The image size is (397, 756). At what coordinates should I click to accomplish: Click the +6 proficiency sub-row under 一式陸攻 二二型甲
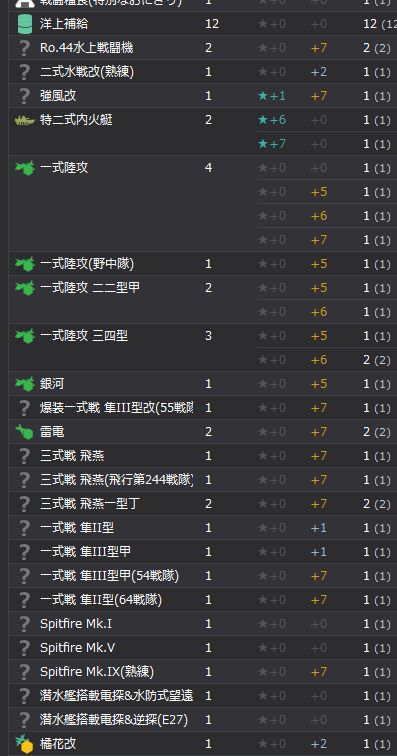(x=319, y=312)
